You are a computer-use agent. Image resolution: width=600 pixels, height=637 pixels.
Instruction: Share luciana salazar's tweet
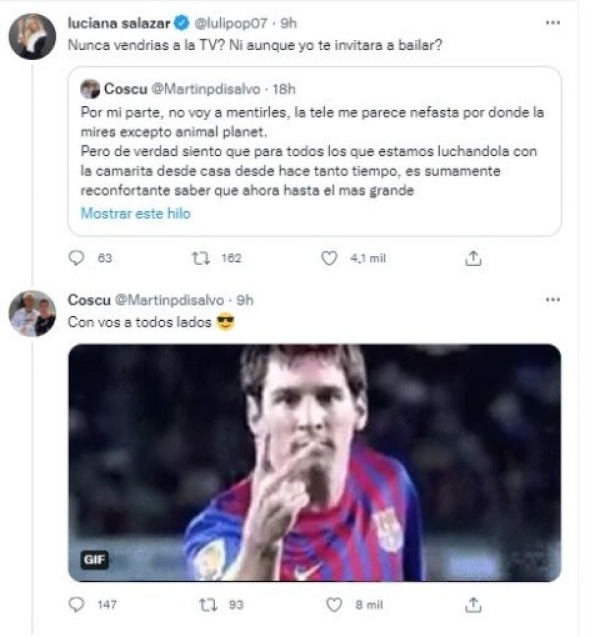coord(474,258)
